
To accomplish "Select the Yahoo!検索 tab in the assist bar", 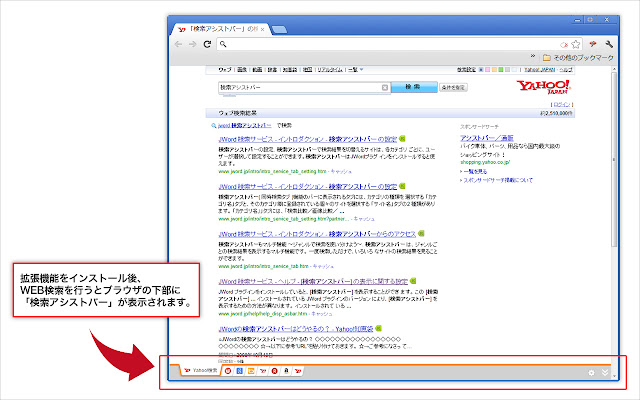I will click(200, 370).
